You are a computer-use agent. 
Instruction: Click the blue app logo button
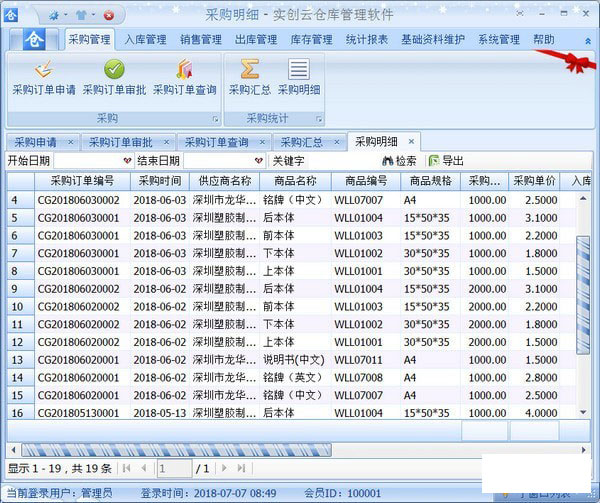[34, 40]
